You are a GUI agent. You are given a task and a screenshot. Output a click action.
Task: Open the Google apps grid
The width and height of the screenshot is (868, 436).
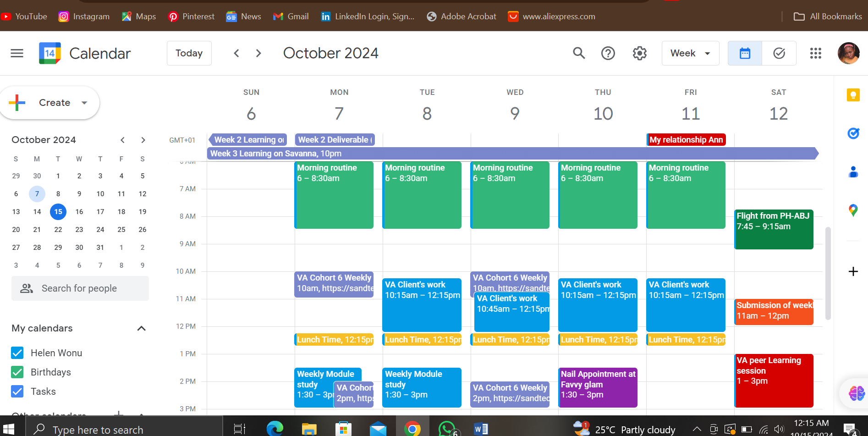click(815, 53)
